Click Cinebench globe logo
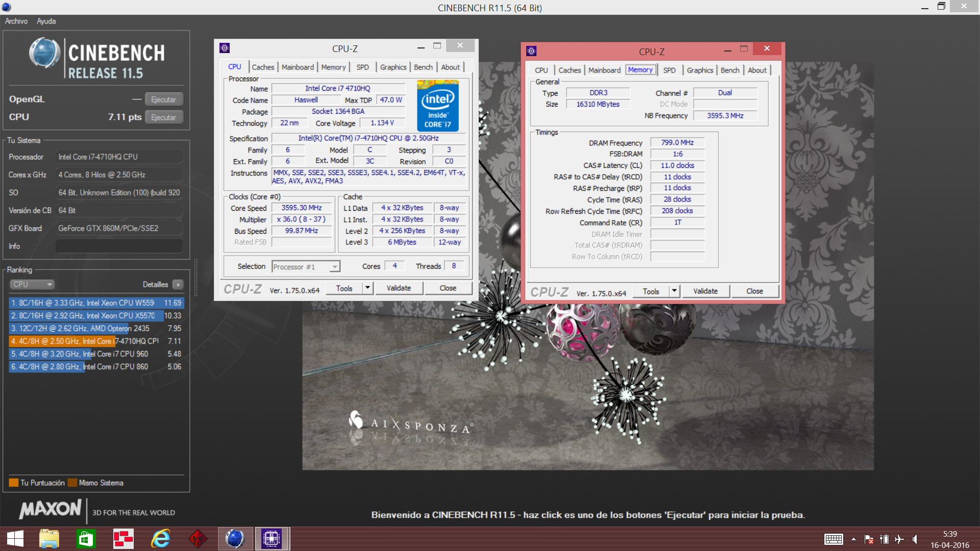Image resolution: width=980 pixels, height=551 pixels. tap(45, 53)
